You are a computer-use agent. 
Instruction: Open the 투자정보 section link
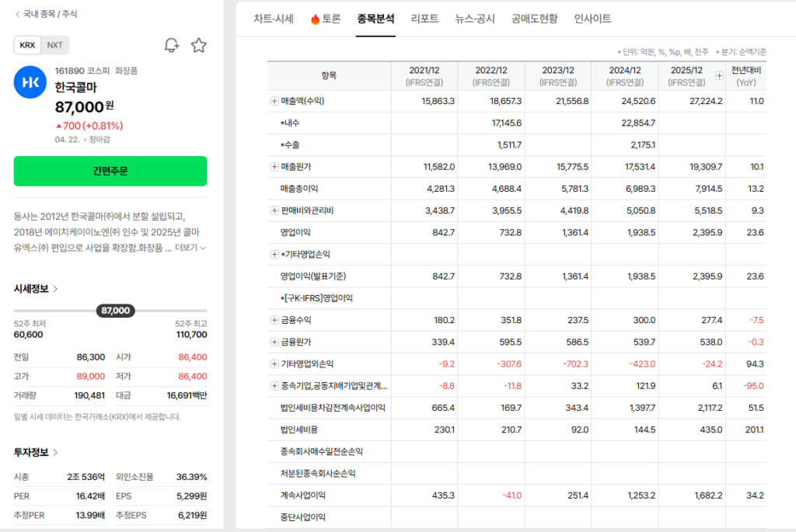pyautogui.click(x=36, y=452)
